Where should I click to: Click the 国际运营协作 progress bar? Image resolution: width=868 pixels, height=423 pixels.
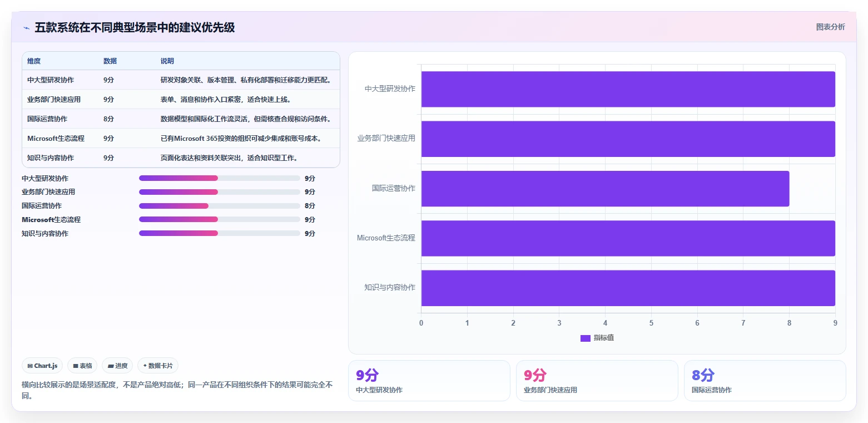[x=220, y=206]
